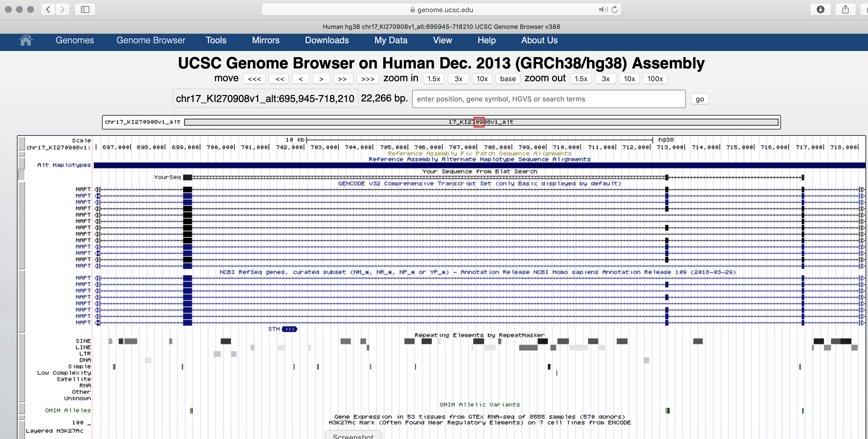This screenshot has width=868, height=439.
Task: Click the audio speaker icon in address bar
Action: (603, 9)
